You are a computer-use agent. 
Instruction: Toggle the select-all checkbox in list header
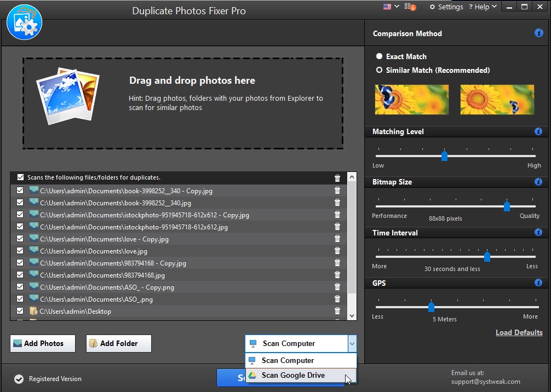coord(20,177)
